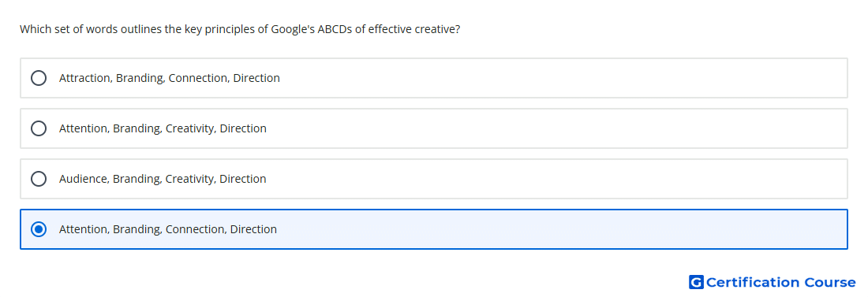
Task: Click the word 'Attraction' in the first option
Action: click(85, 78)
